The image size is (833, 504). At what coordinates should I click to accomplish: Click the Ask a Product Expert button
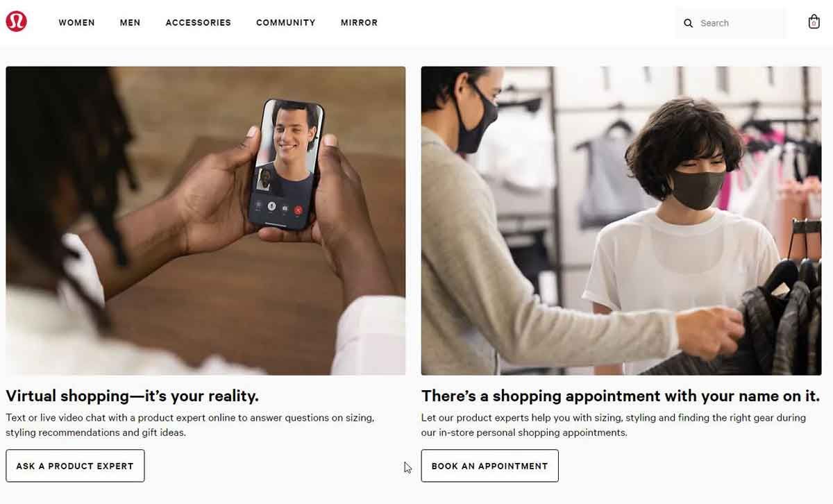(75, 466)
